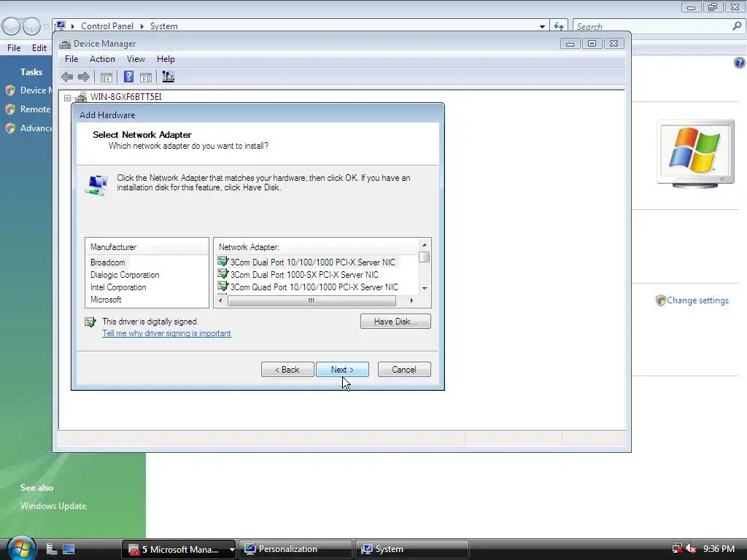Click the Control Panel breadcrumb in address bar
Screen dimensions: 747x560
click(107, 26)
